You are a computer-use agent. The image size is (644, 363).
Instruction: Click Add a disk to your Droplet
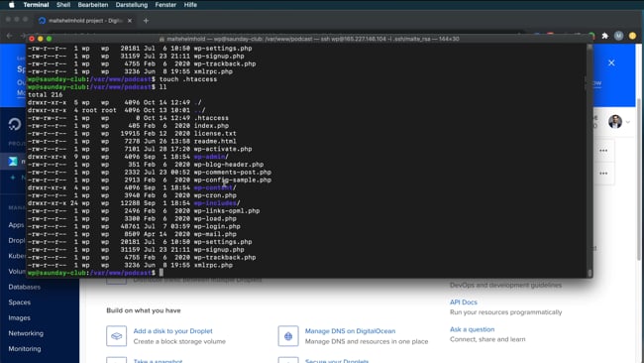173,331
